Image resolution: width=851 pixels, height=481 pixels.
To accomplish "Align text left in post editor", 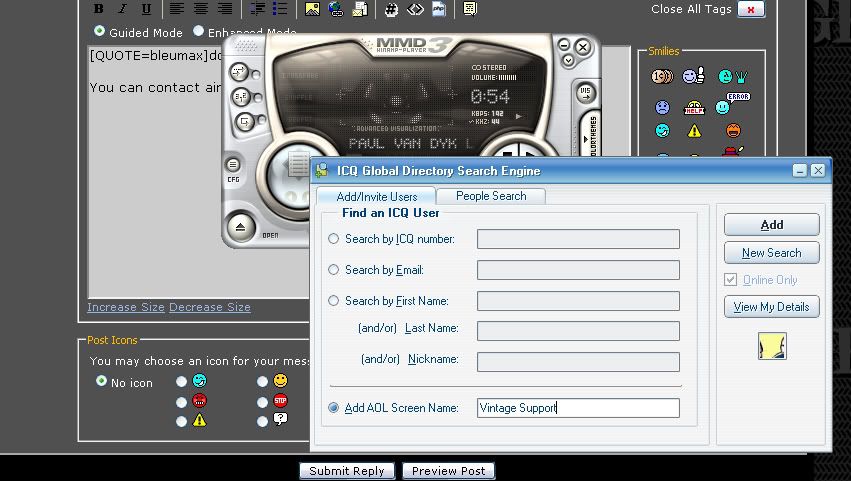I will tap(176, 9).
